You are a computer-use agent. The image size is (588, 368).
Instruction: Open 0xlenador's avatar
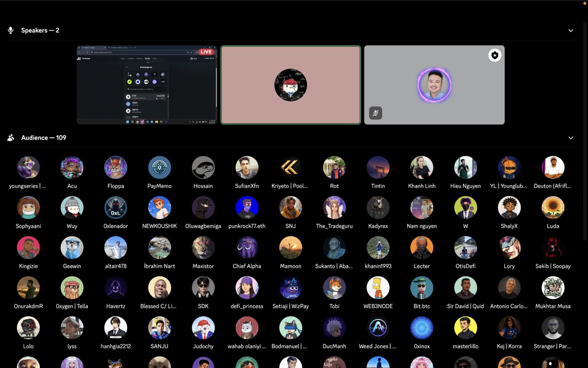(x=116, y=208)
